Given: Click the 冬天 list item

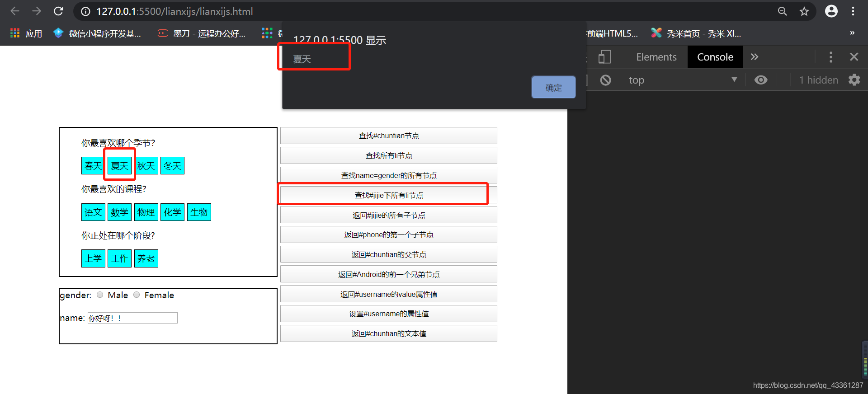Looking at the screenshot, I should pyautogui.click(x=172, y=165).
